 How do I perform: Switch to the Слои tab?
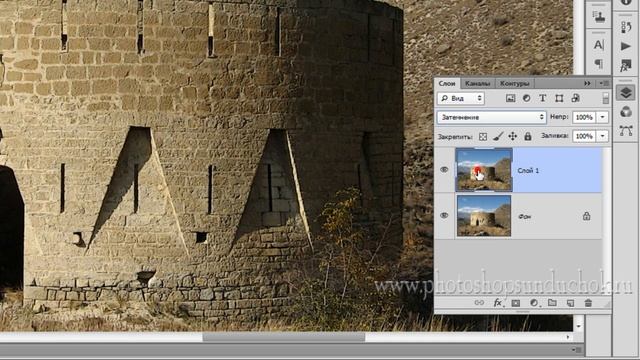[x=447, y=83]
